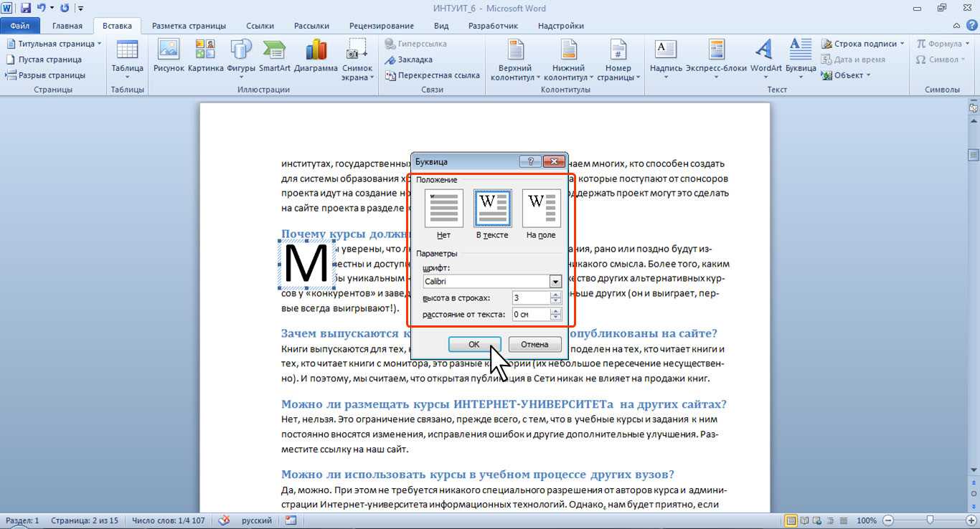This screenshot has width=980, height=529.
Task: Open the шрифт font dropdown arrow
Action: tap(555, 282)
